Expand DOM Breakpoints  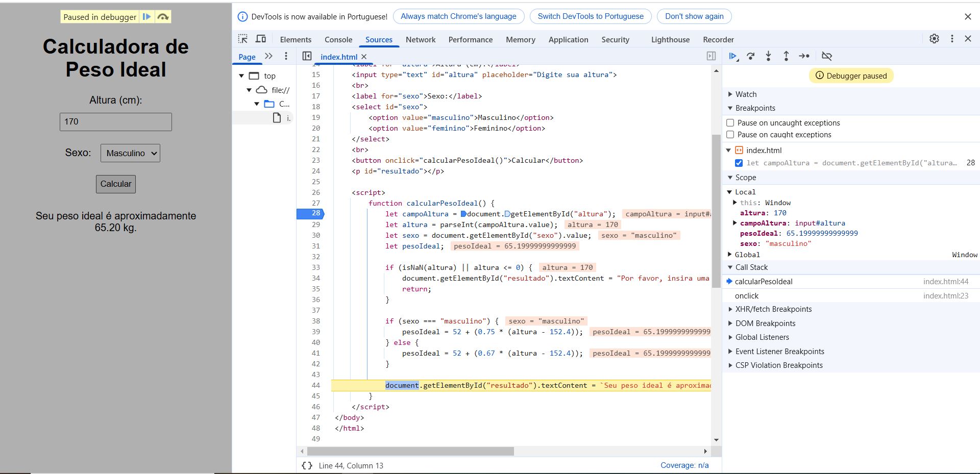pyautogui.click(x=730, y=323)
